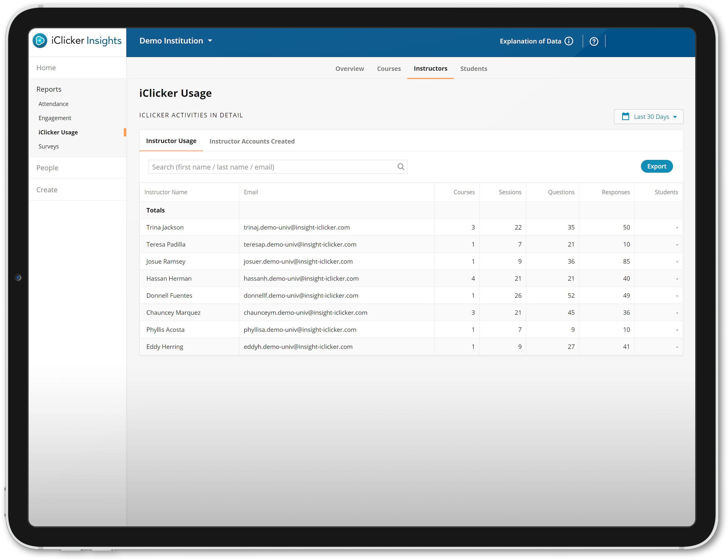This screenshot has width=728, height=560.
Task: Open the Explanation of Data info icon
Action: [569, 41]
